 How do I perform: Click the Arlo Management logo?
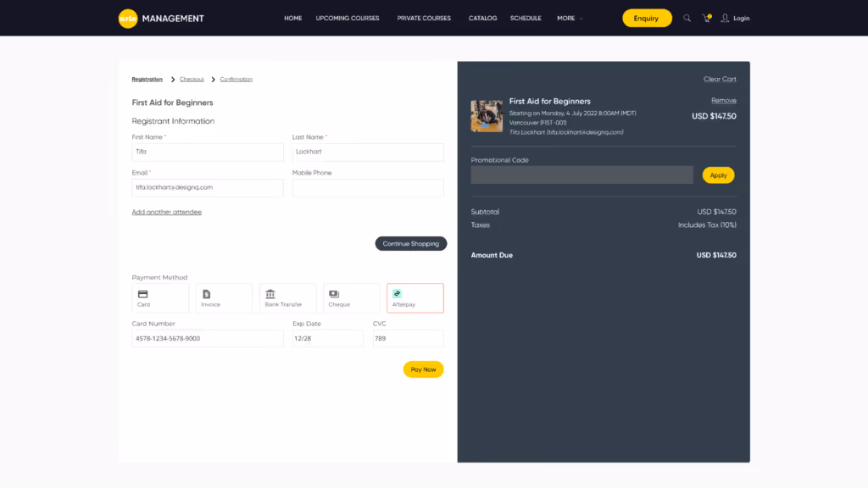[161, 19]
